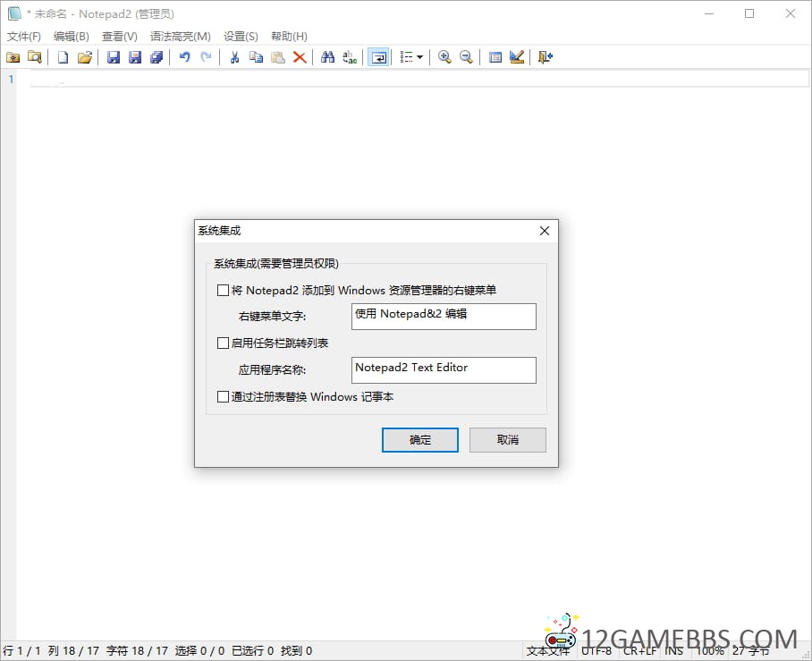Click the 找到 0 status entry
812x661 pixels.
[296, 650]
